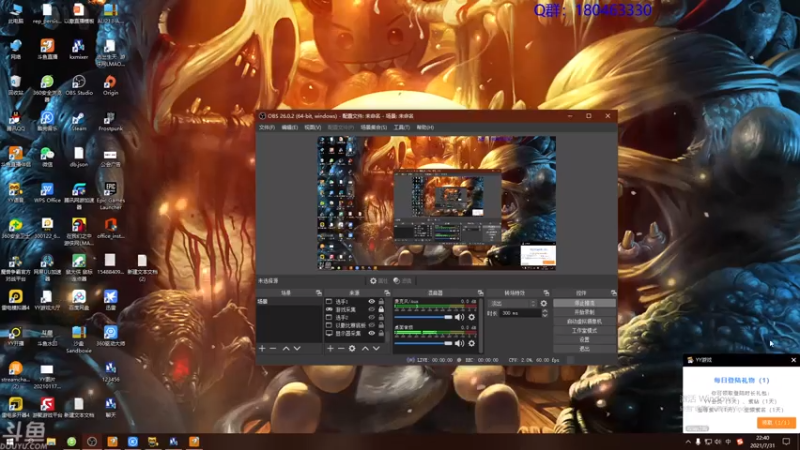This screenshot has height=450, width=800.
Task: Open the 场景集合(S) menu
Action: coord(373,128)
